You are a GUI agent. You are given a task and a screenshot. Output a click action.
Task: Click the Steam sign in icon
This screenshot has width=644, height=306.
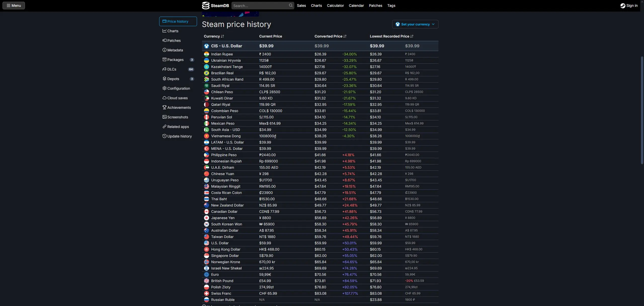coord(623,6)
